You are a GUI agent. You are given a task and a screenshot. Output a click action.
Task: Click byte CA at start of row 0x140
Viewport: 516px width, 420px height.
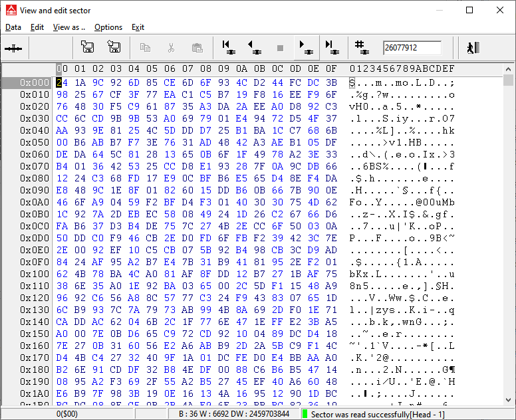62,322
